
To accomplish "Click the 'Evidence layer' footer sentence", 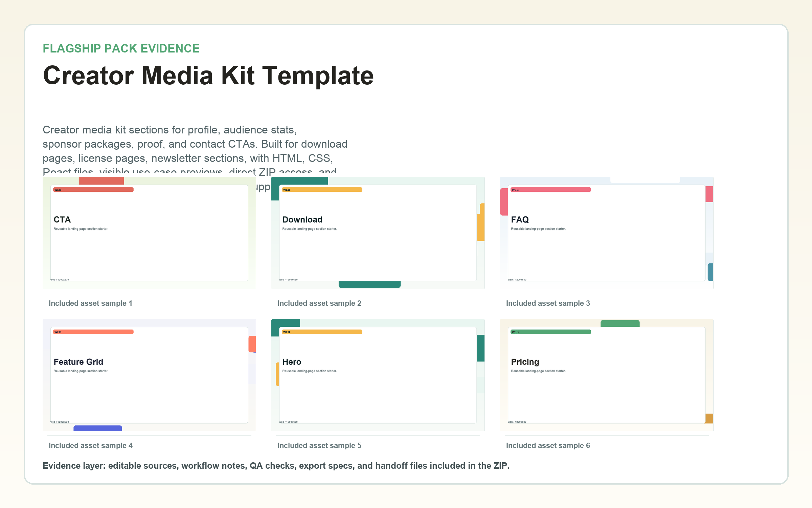I will (x=276, y=466).
